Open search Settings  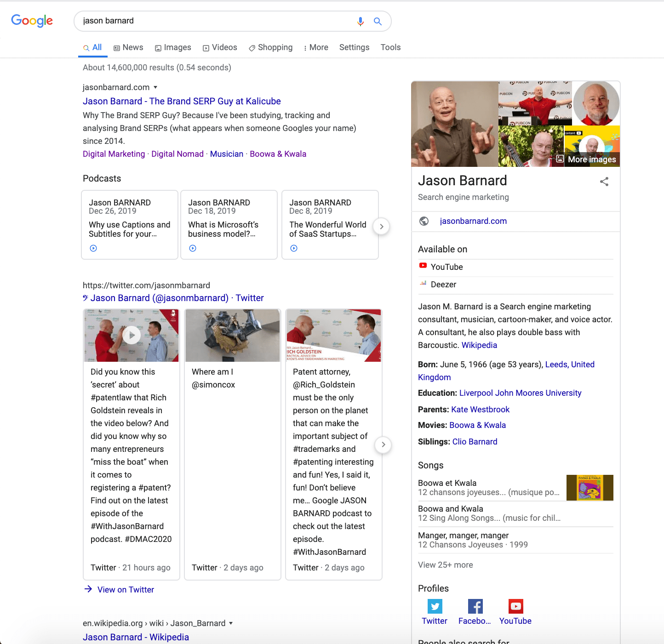pos(354,47)
